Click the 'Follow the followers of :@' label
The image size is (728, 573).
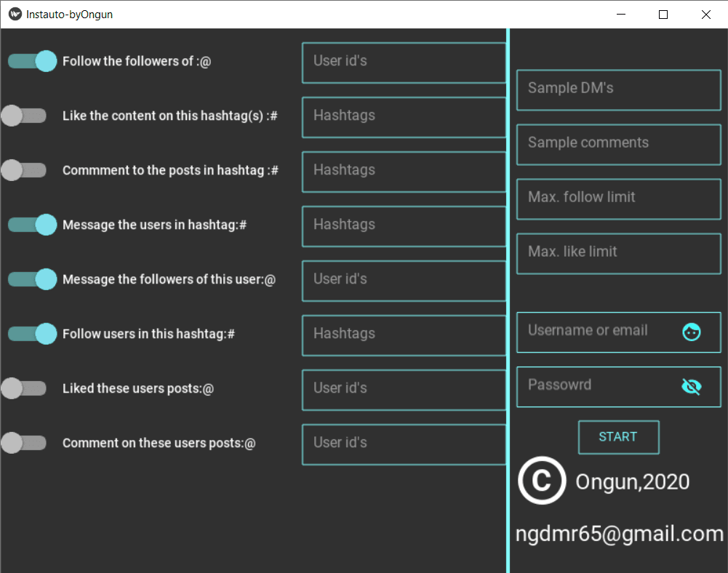[137, 61]
